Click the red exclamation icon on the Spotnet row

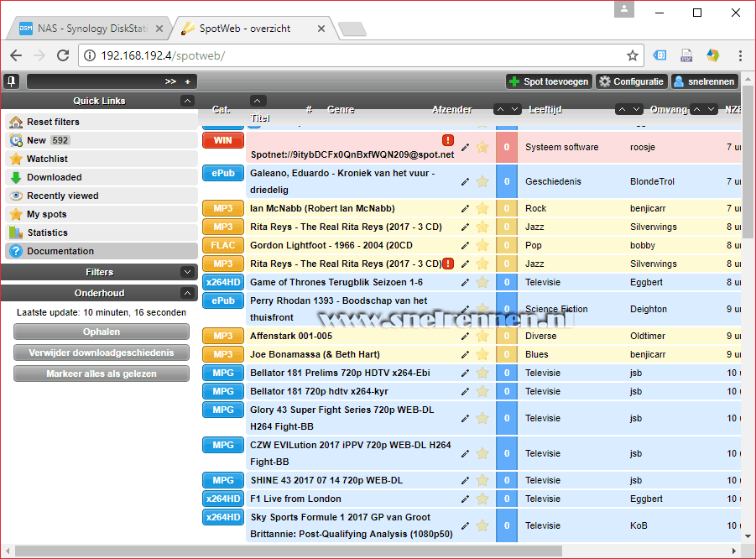[448, 140]
